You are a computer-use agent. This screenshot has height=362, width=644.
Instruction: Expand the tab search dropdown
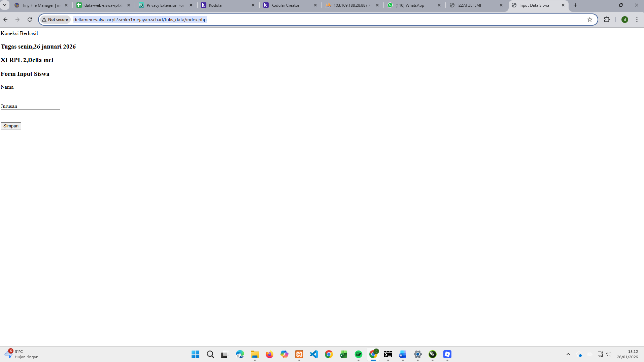pos(5,5)
